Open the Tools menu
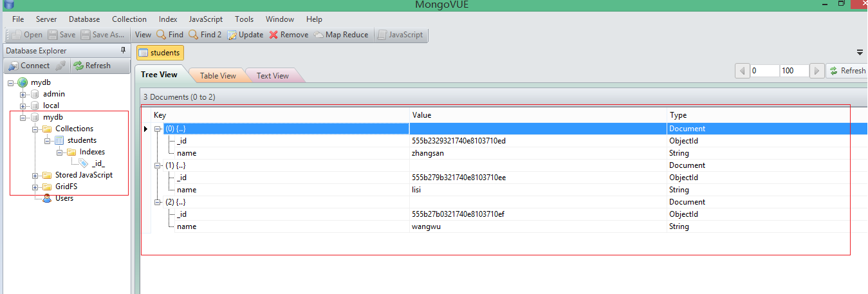This screenshot has width=868, height=294. pos(245,19)
